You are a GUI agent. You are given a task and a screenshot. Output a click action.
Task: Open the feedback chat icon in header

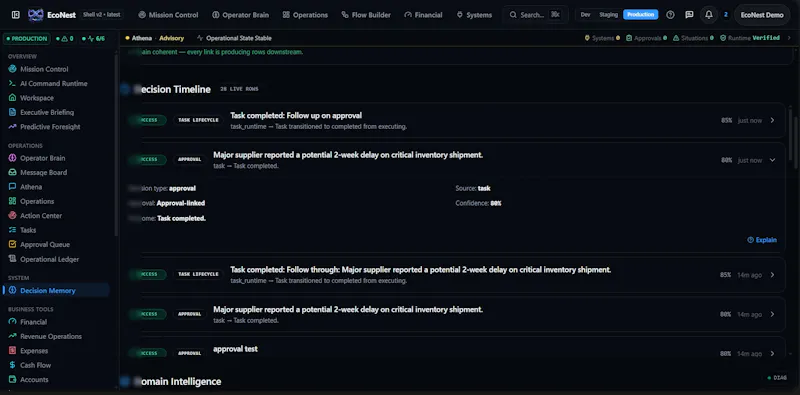[689, 15]
